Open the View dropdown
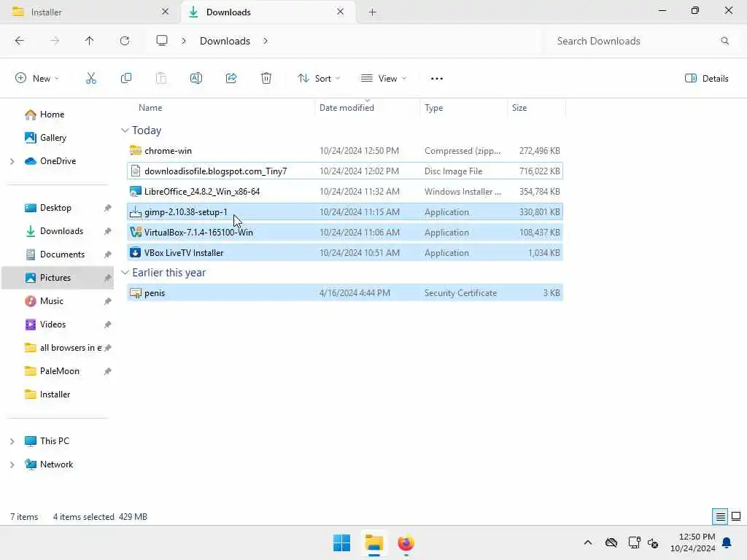The height and width of the screenshot is (560, 747). click(384, 79)
